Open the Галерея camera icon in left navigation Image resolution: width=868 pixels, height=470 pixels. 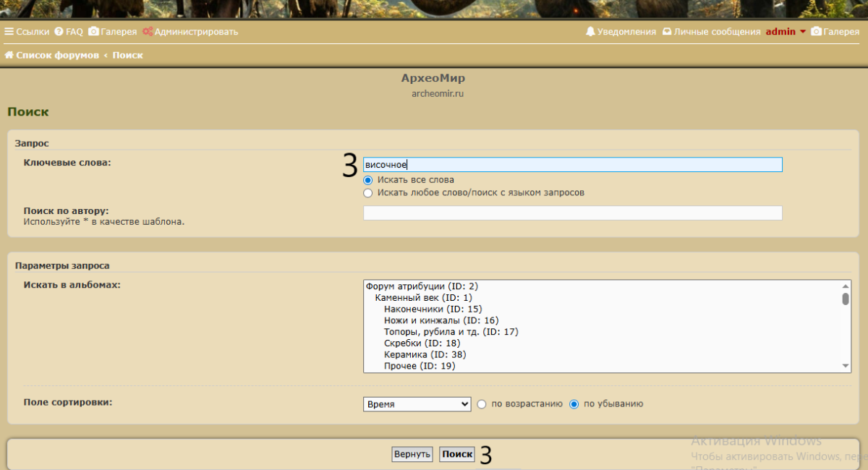click(x=93, y=32)
